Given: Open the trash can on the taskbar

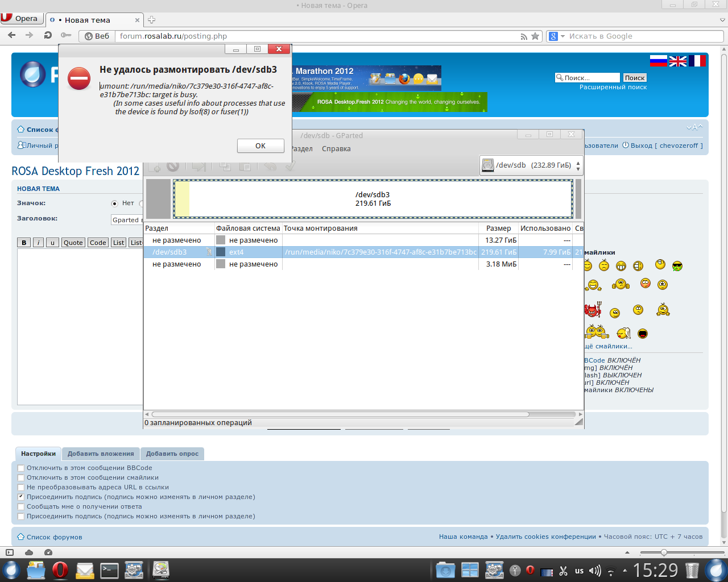Looking at the screenshot, I should pos(692,570).
